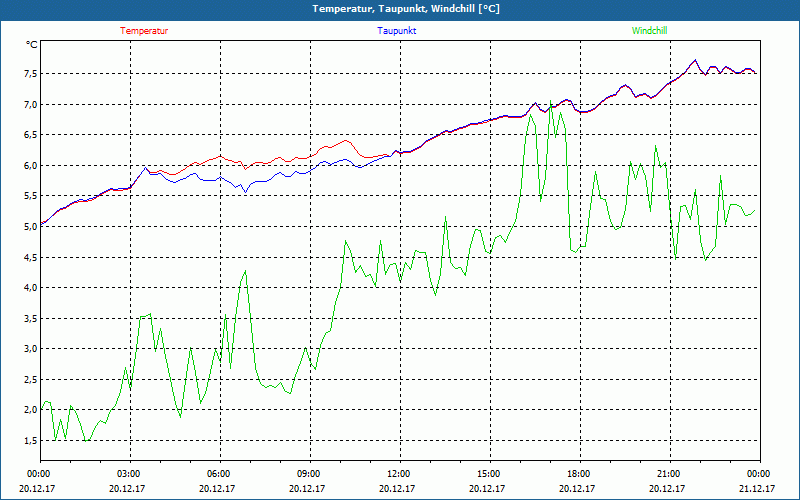
Task: Click the 5,0 y-axis value
Action: pyautogui.click(x=31, y=227)
